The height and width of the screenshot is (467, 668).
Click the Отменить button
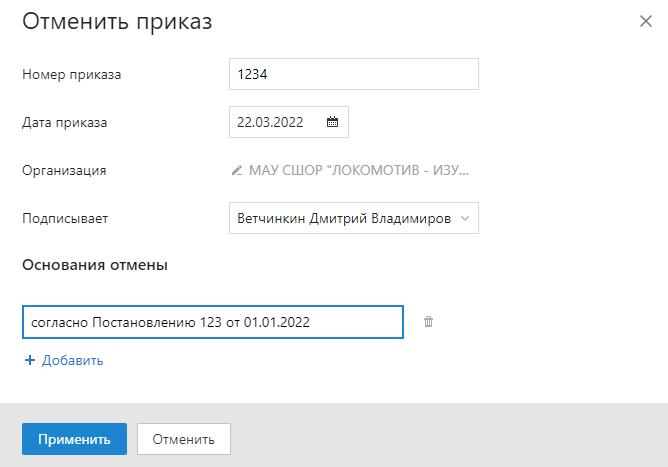(x=184, y=439)
